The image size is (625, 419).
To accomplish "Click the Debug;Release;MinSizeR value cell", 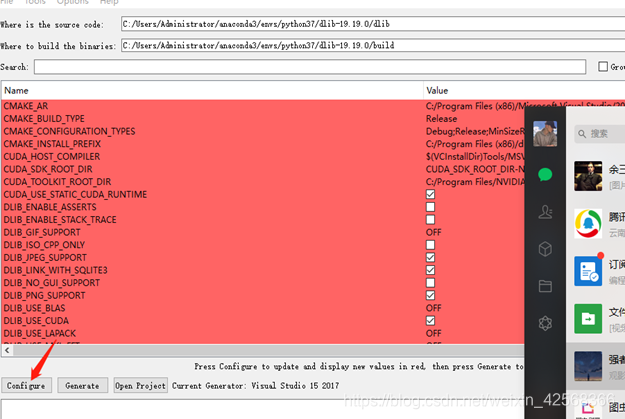I will point(475,131).
